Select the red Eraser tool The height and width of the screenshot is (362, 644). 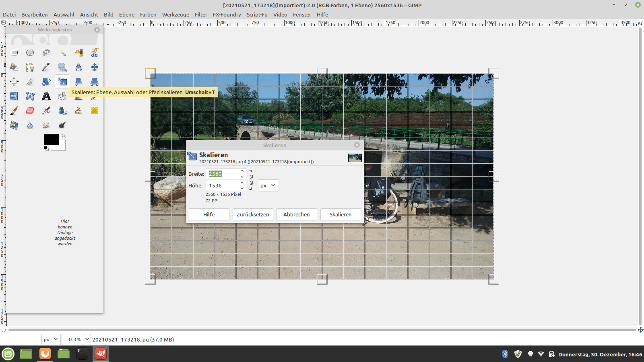click(30, 111)
